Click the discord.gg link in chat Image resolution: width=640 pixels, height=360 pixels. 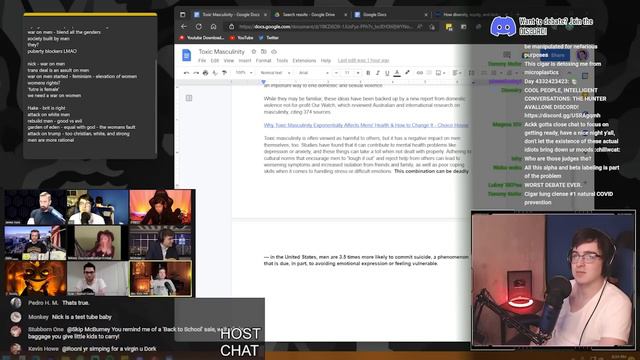click(562, 116)
